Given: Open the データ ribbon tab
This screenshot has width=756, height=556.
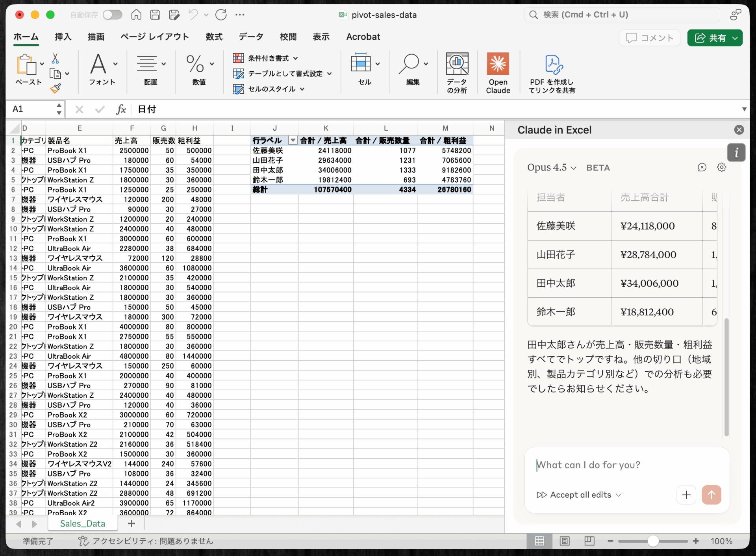Looking at the screenshot, I should (x=251, y=37).
